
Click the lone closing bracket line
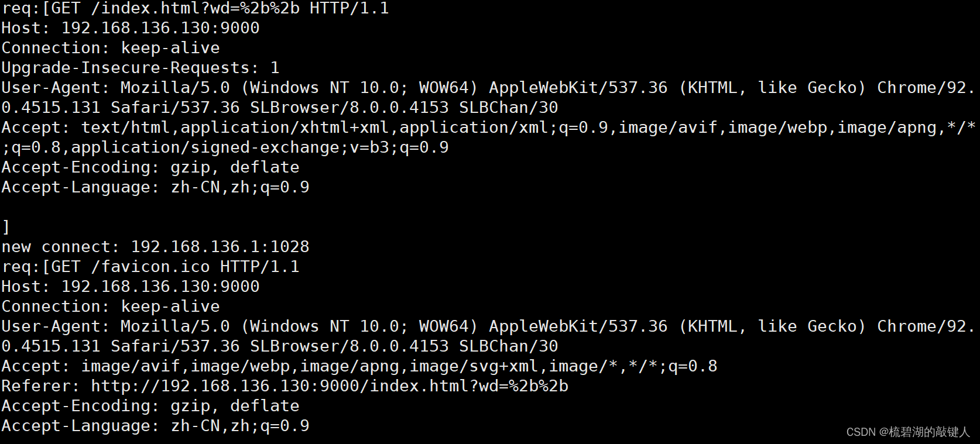tap(6, 227)
